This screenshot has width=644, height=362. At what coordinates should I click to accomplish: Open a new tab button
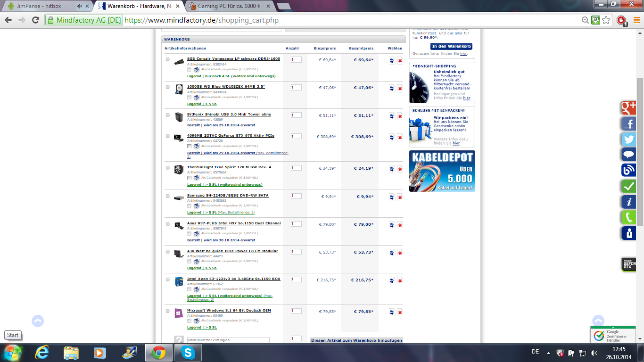(x=283, y=6)
